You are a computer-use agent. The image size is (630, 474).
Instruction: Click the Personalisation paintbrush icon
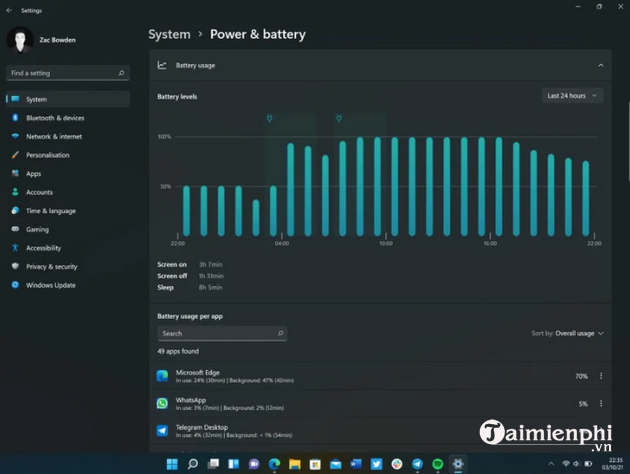coord(15,155)
